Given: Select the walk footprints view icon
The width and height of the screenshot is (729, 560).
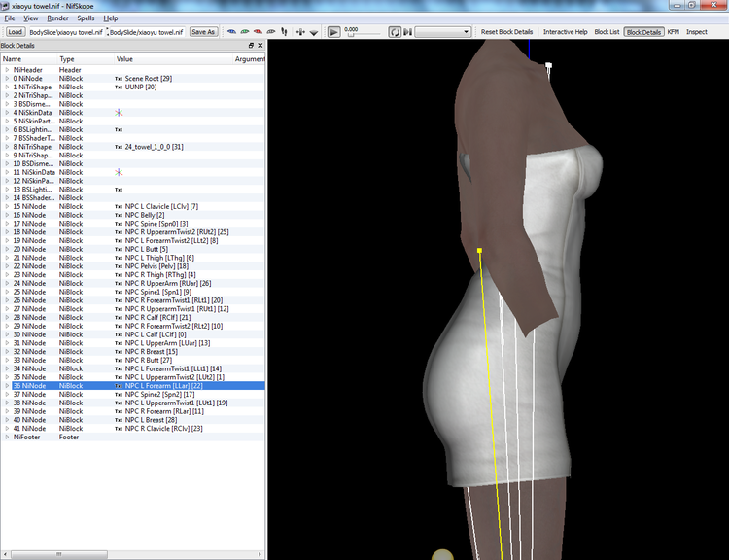Looking at the screenshot, I should click(284, 32).
